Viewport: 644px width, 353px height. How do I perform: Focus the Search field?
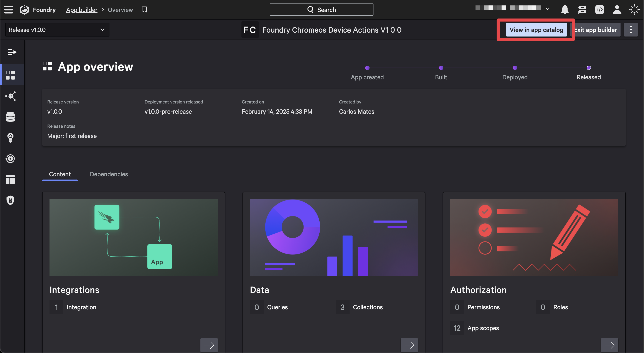point(321,10)
